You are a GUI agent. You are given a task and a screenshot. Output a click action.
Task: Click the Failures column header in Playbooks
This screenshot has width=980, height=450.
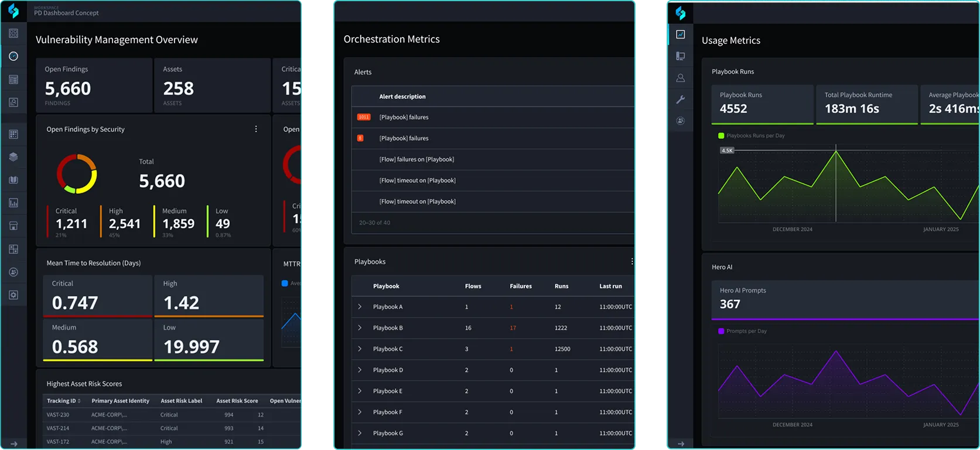pyautogui.click(x=521, y=286)
